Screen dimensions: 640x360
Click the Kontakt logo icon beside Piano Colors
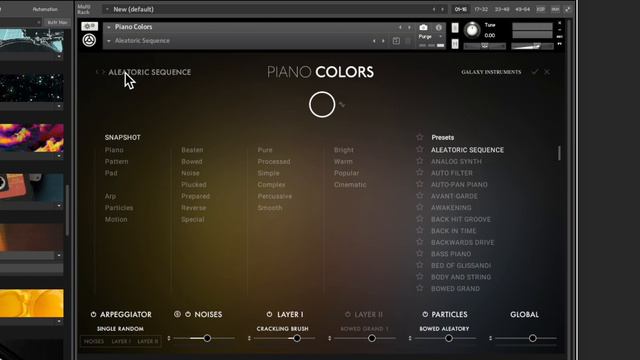coord(89,40)
